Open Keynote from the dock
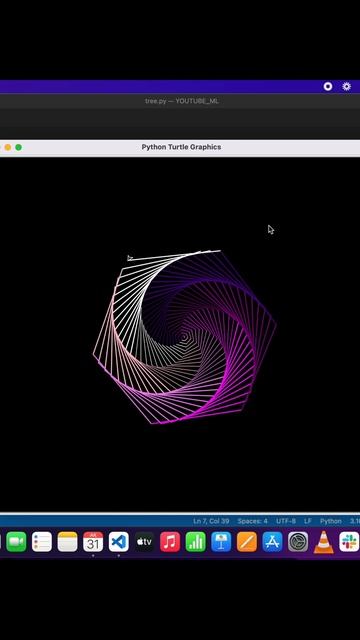Screen dimensions: 360x640 pyautogui.click(x=221, y=542)
